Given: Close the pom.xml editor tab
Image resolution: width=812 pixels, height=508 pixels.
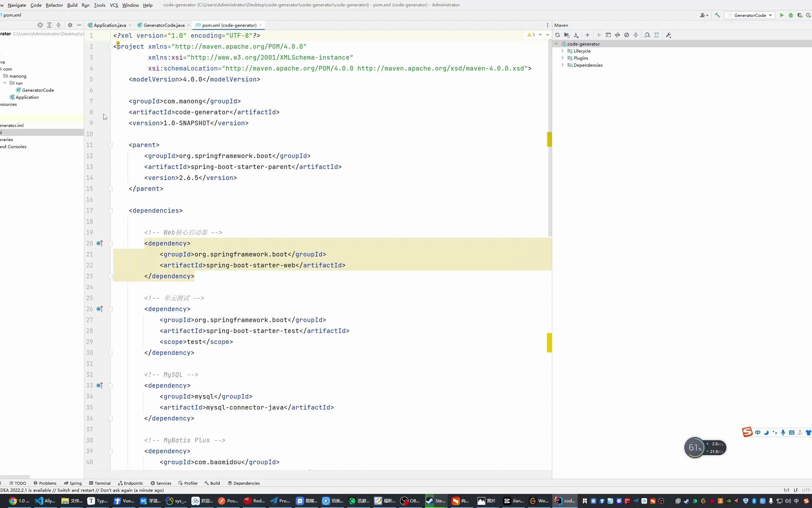Looking at the screenshot, I should click(260, 25).
